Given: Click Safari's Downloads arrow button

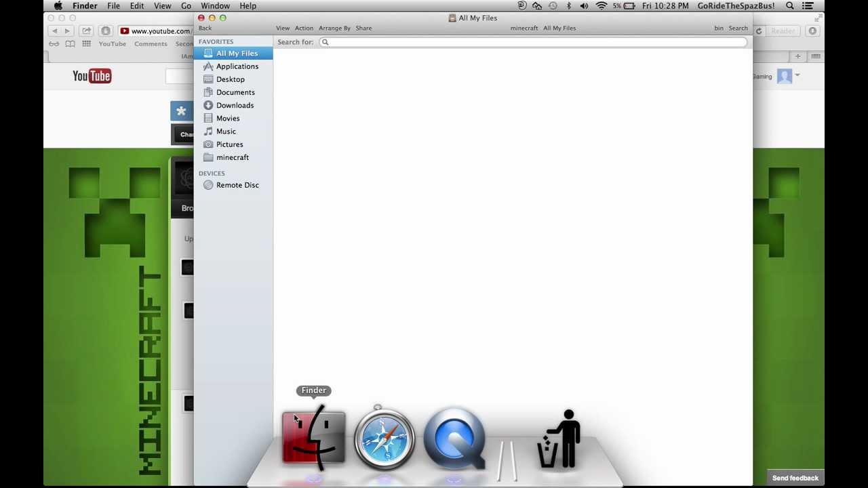Looking at the screenshot, I should point(812,31).
